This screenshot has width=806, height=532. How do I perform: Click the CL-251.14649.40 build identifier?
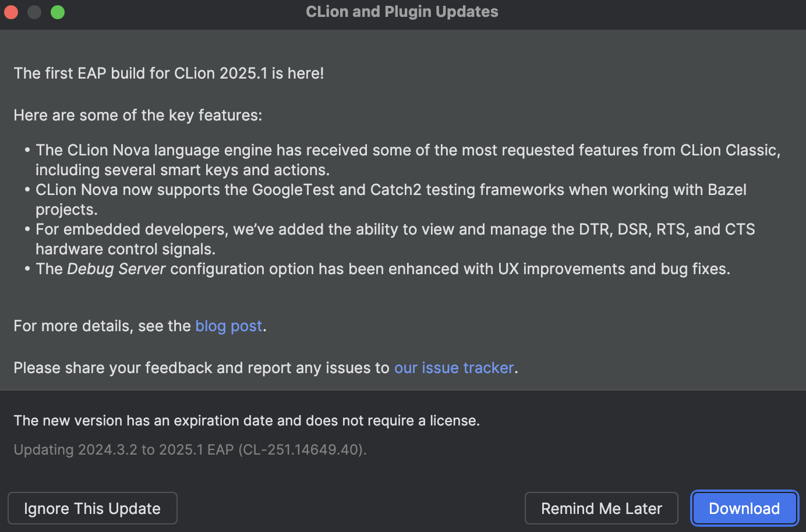[x=301, y=449]
